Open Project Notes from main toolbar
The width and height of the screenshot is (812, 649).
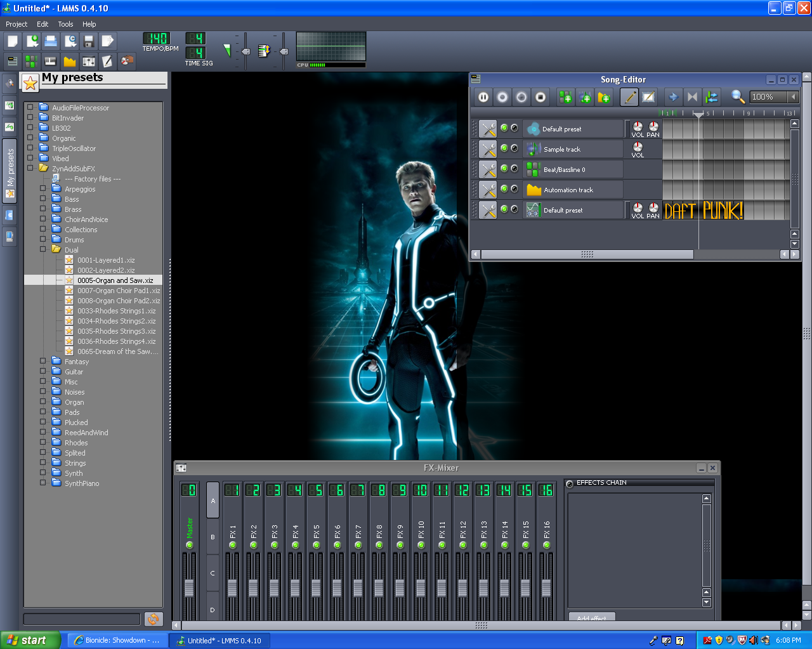click(108, 61)
